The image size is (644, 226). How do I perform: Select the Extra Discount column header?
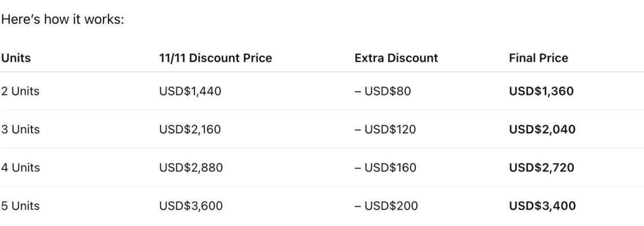point(396,58)
